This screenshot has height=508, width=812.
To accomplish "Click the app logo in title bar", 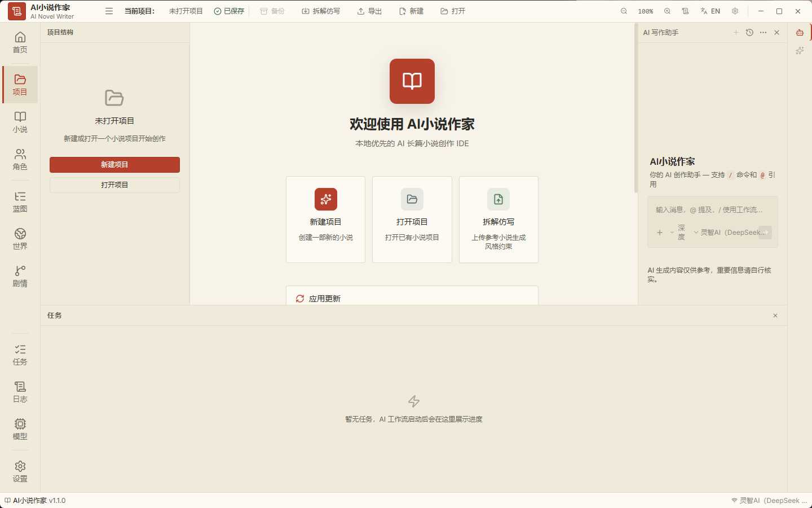I will (17, 11).
